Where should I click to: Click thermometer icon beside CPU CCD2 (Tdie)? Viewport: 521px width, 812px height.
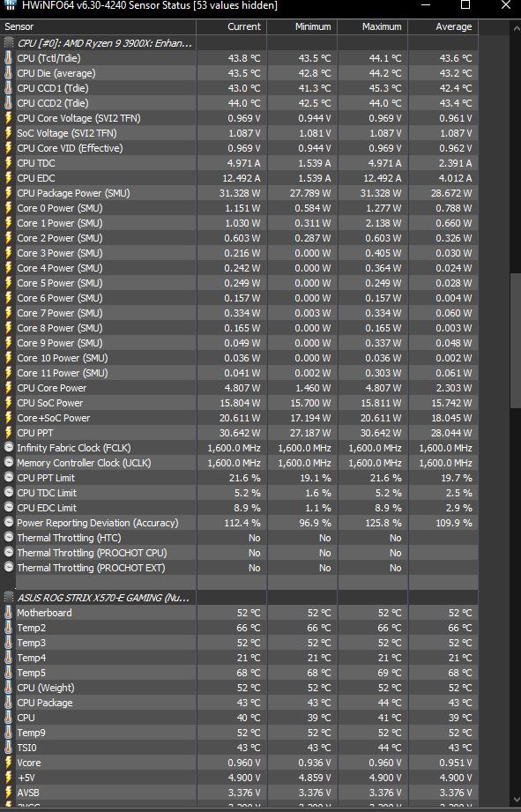[x=8, y=103]
